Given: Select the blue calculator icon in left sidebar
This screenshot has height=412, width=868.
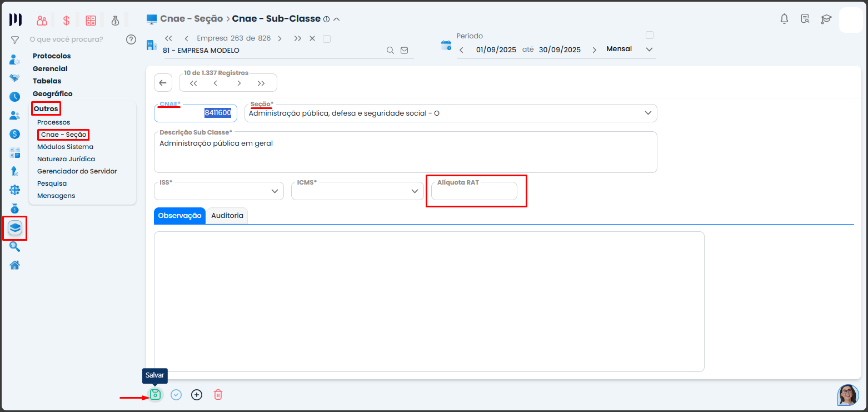Looking at the screenshot, I should pyautogui.click(x=15, y=153).
